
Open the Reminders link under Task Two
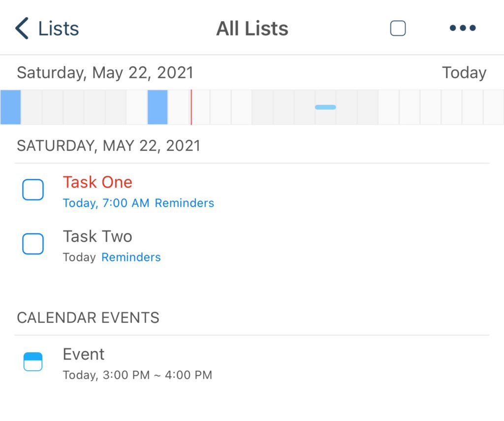coord(131,258)
